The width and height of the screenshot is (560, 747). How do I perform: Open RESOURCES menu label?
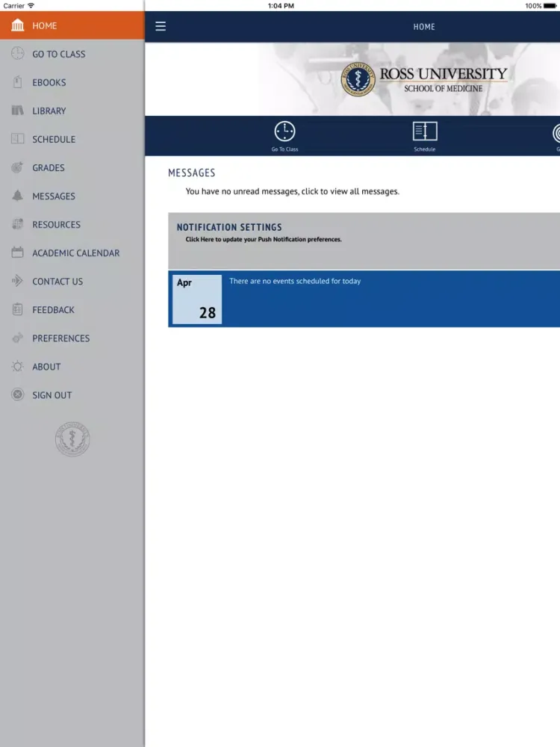click(56, 224)
